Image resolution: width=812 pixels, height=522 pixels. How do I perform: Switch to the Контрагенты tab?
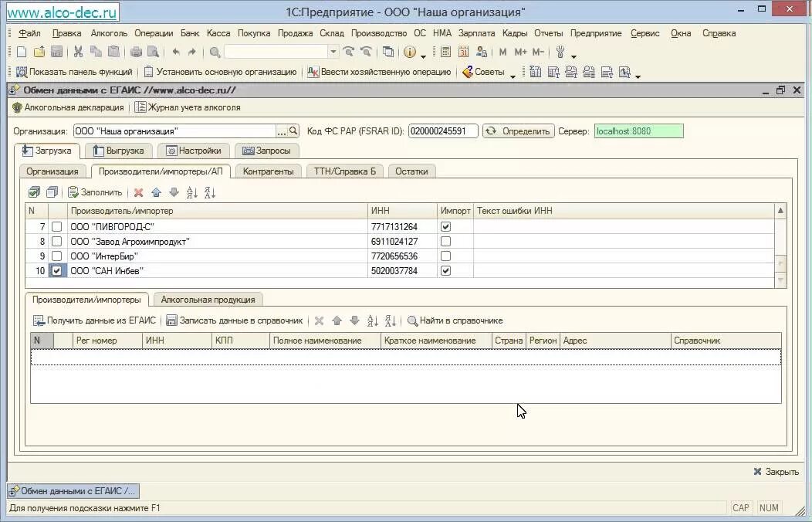pyautogui.click(x=269, y=171)
